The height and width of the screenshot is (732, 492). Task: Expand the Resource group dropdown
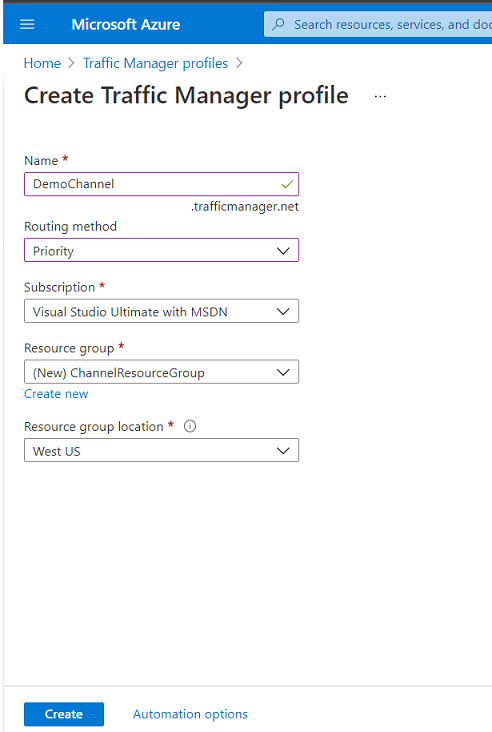pos(162,372)
